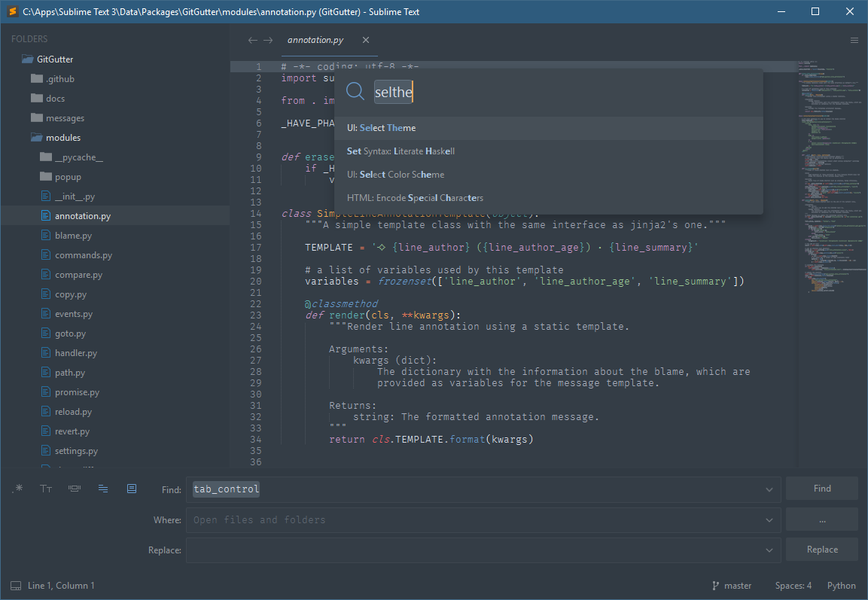The image size is (868, 600).
Task: Click the @classmethod decorator on line 22
Action: (341, 304)
